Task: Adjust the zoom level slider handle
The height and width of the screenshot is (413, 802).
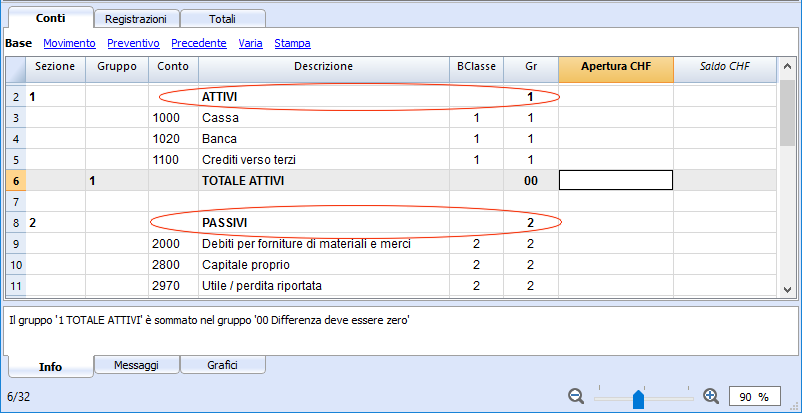Action: [x=638, y=400]
